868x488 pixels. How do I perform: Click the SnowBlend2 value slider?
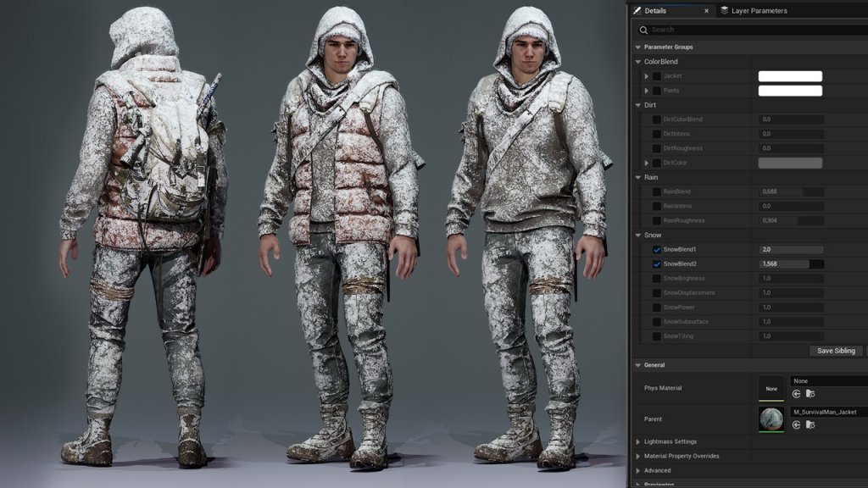(x=791, y=264)
